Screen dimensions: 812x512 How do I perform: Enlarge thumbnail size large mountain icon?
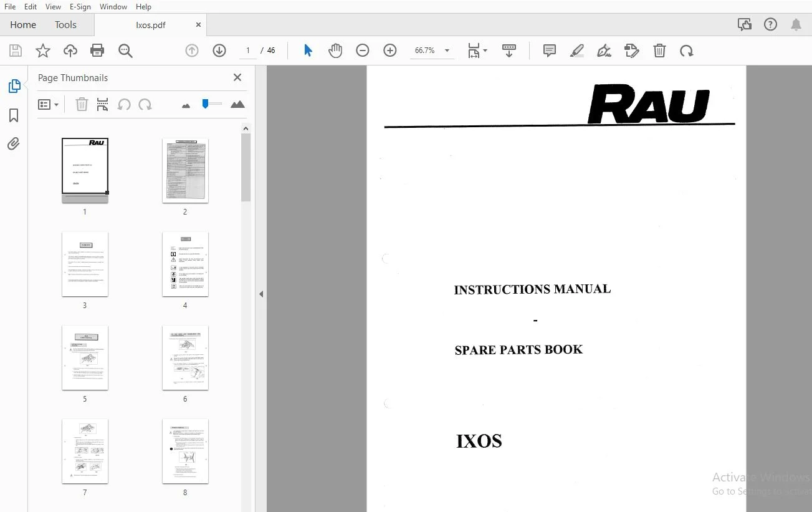pos(237,104)
